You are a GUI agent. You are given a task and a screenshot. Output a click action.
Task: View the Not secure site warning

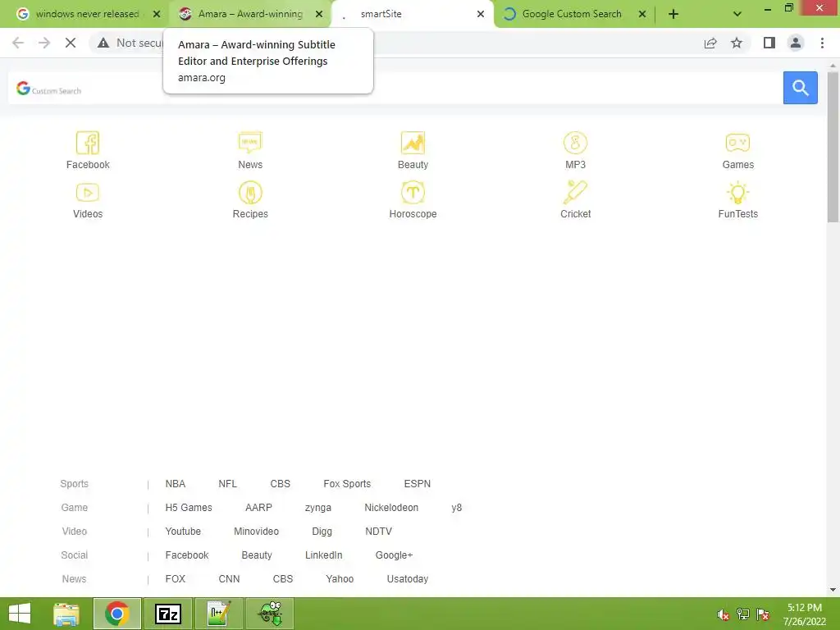pos(129,43)
